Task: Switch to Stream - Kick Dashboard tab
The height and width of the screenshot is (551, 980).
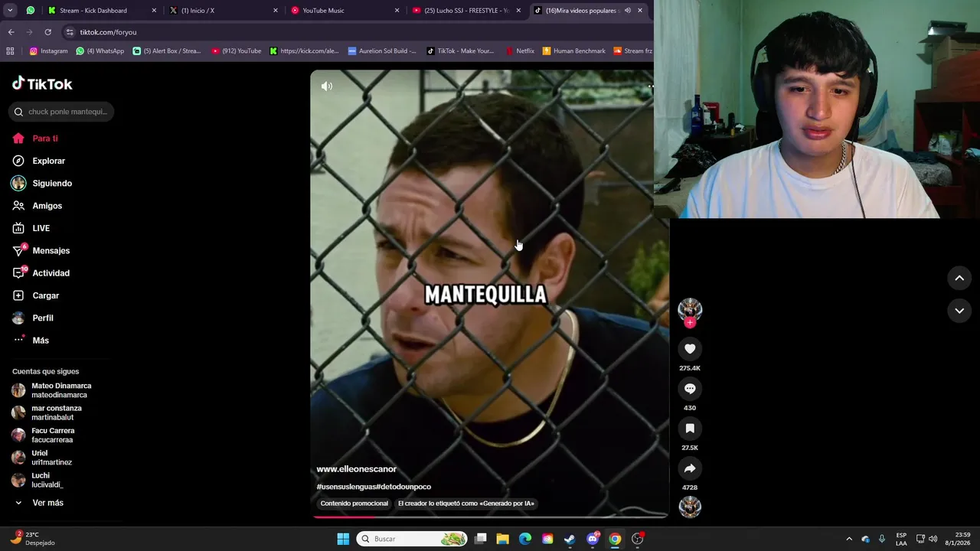Action: (x=103, y=11)
